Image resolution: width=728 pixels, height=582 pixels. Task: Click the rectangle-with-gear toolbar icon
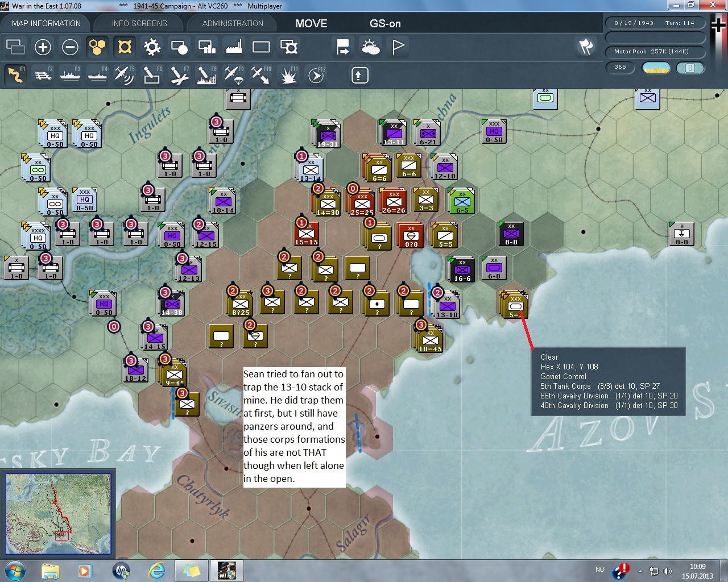click(x=289, y=47)
